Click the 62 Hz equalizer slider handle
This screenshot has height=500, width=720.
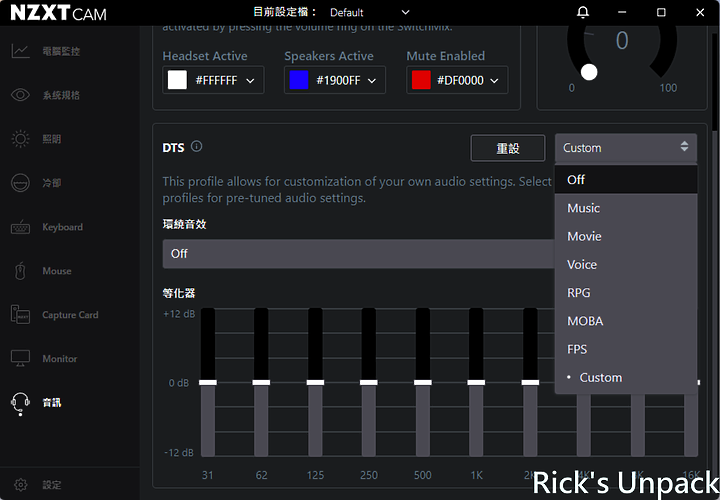click(261, 382)
